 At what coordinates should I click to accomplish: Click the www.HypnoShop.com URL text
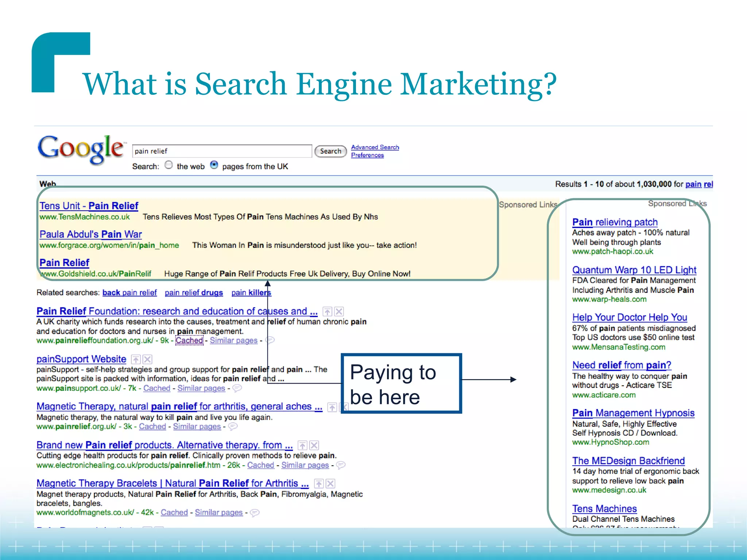[611, 442]
